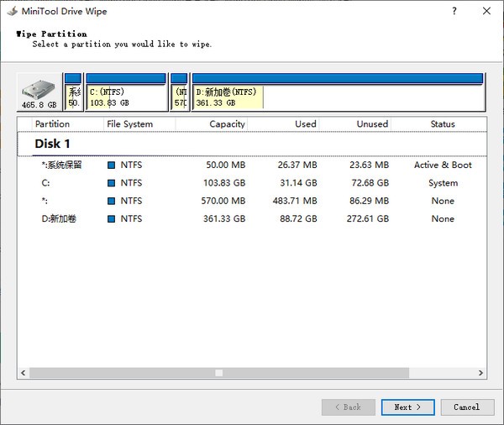Click the 465.8 GB hard disk icon
Image resolution: width=504 pixels, height=425 pixels.
coord(39,92)
